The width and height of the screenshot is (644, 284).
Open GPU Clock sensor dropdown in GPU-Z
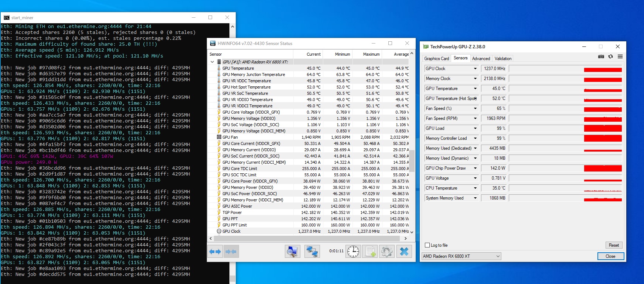[x=475, y=69]
